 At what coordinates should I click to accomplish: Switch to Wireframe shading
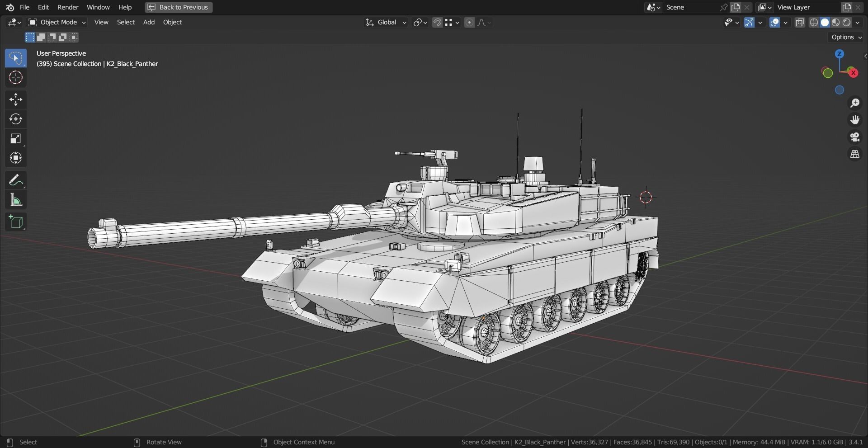coord(814,22)
